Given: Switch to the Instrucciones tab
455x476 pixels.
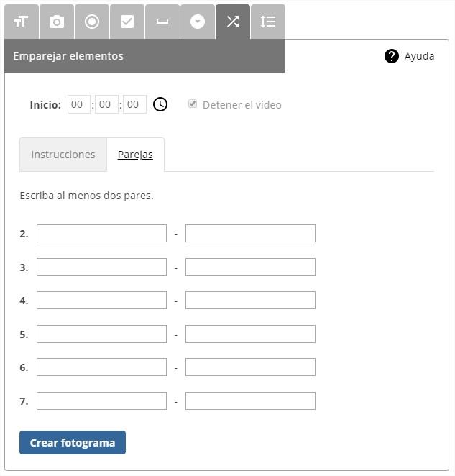Looking at the screenshot, I should coord(63,155).
